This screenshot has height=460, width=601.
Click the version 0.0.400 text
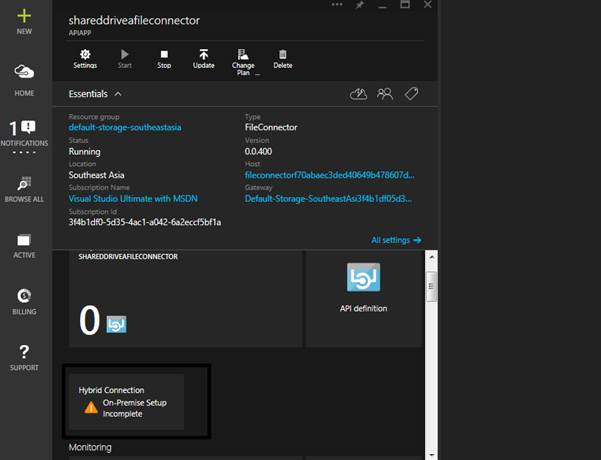tap(258, 151)
